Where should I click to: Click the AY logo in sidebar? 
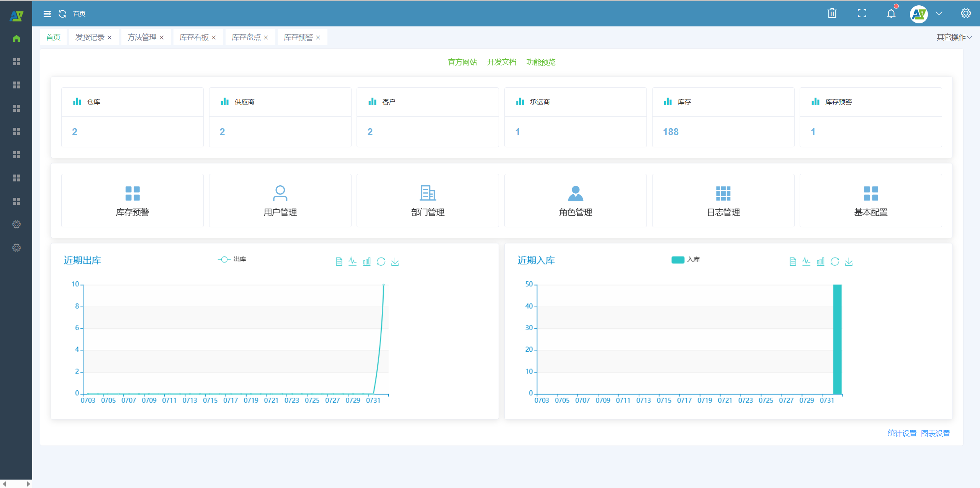16,16
